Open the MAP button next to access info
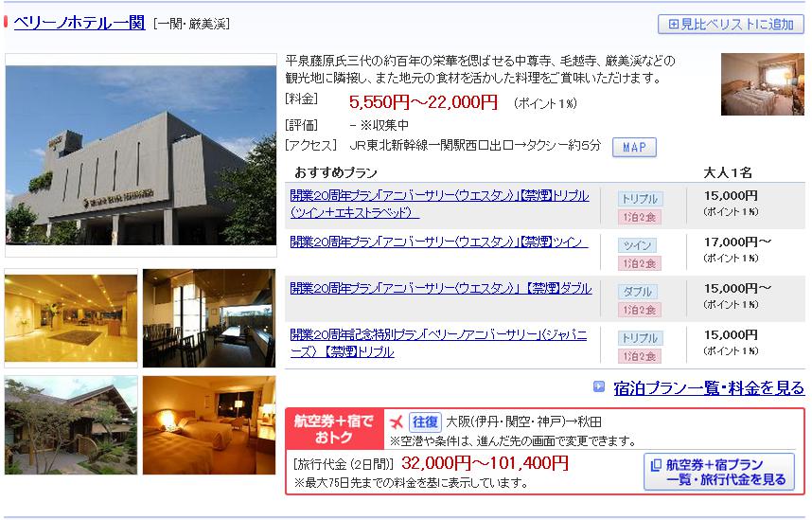Image resolution: width=812 pixels, height=520 pixels. click(634, 147)
